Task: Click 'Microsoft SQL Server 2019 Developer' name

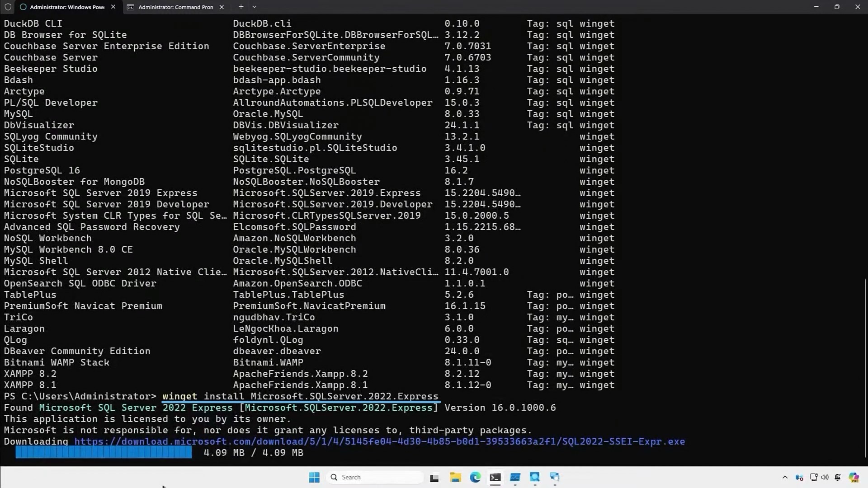Action: (x=106, y=204)
